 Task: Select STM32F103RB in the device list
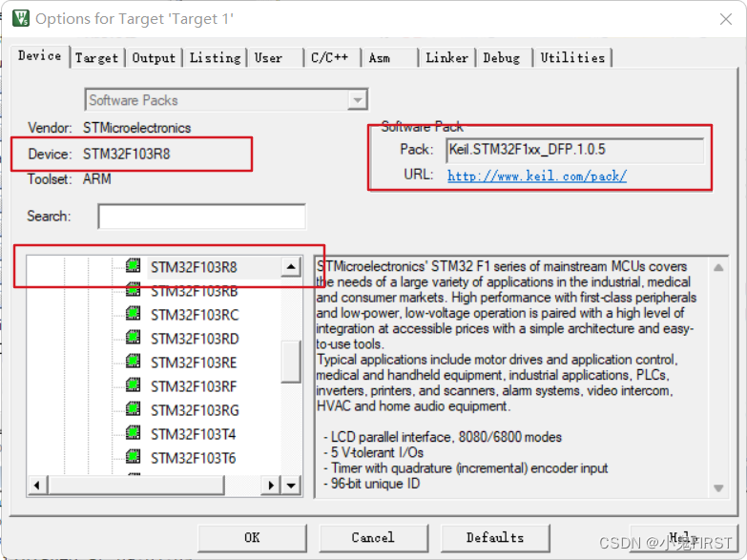(194, 291)
